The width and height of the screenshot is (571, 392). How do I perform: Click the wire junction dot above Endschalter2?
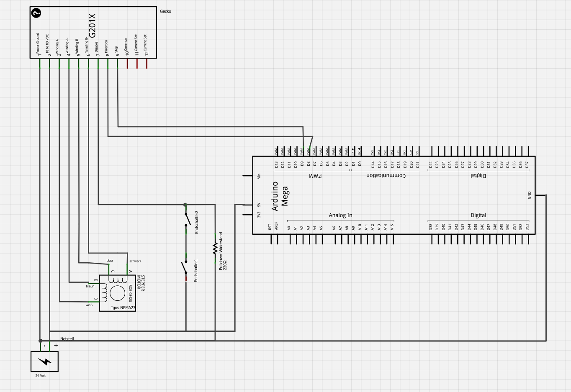pos(185,205)
